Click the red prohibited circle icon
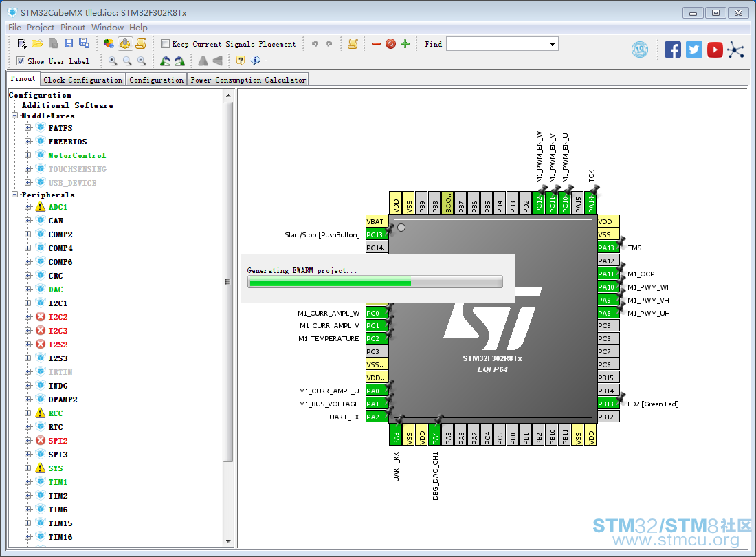The height and width of the screenshot is (557, 756). point(390,44)
